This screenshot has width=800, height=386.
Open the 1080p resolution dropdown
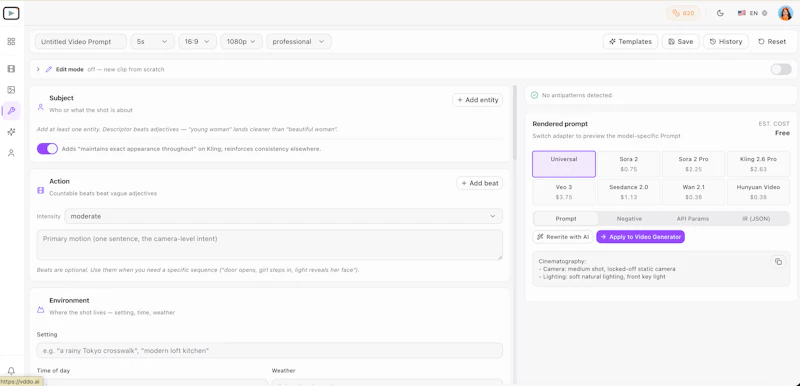[x=241, y=42]
